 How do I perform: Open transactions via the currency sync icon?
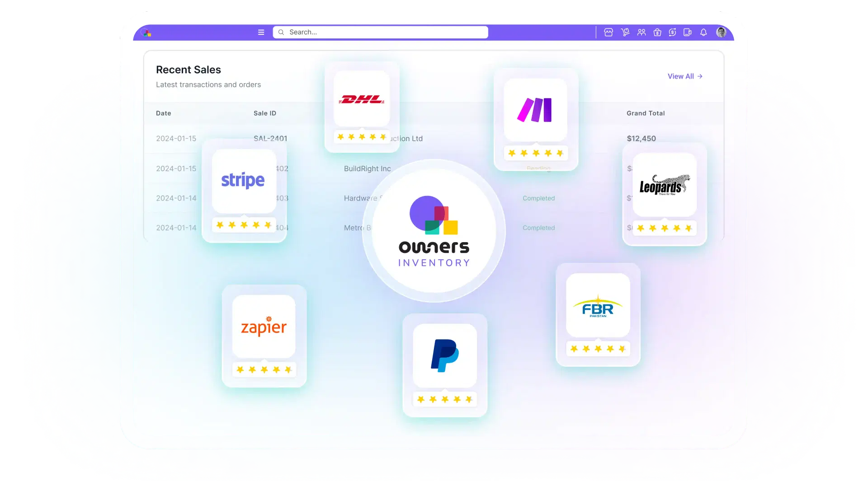(x=672, y=32)
